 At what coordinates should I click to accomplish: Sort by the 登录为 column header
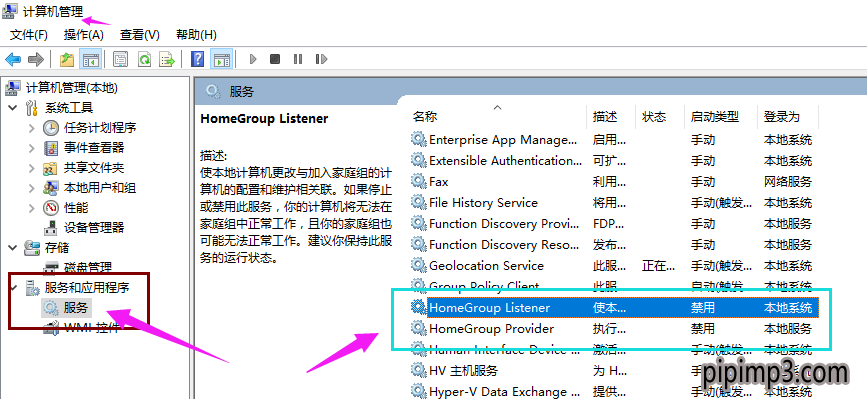coord(782,117)
